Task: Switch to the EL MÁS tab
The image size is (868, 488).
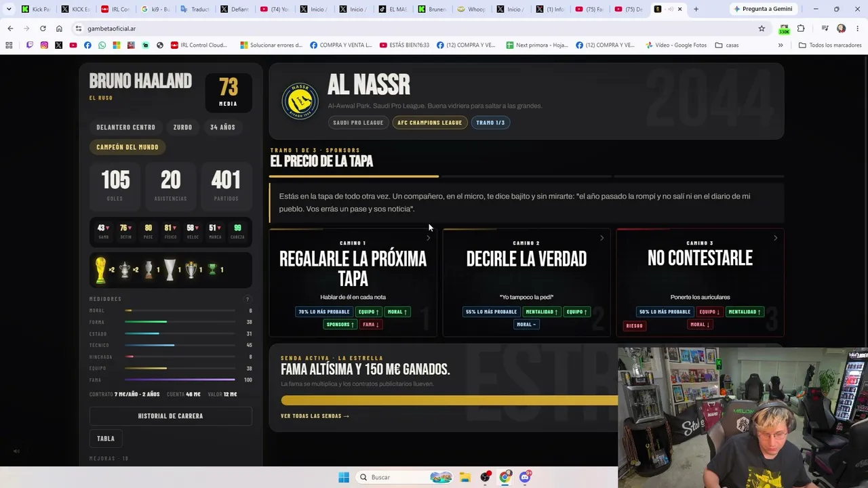Action: pos(393,9)
